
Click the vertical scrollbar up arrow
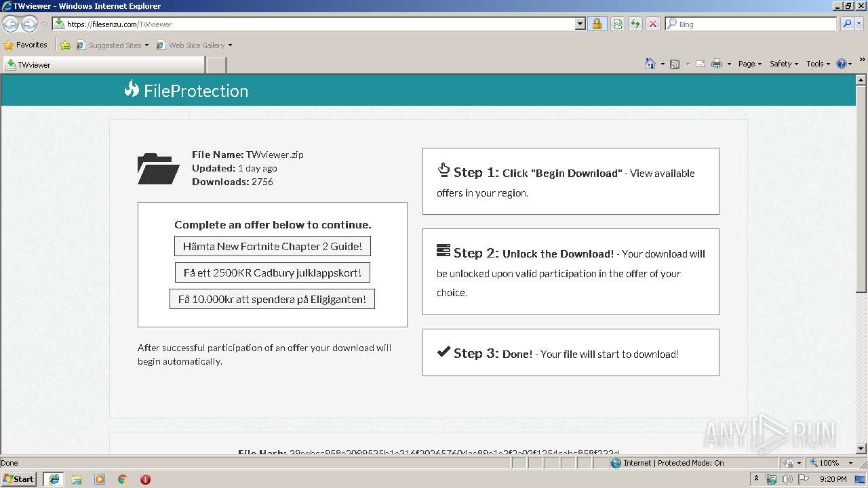point(861,79)
